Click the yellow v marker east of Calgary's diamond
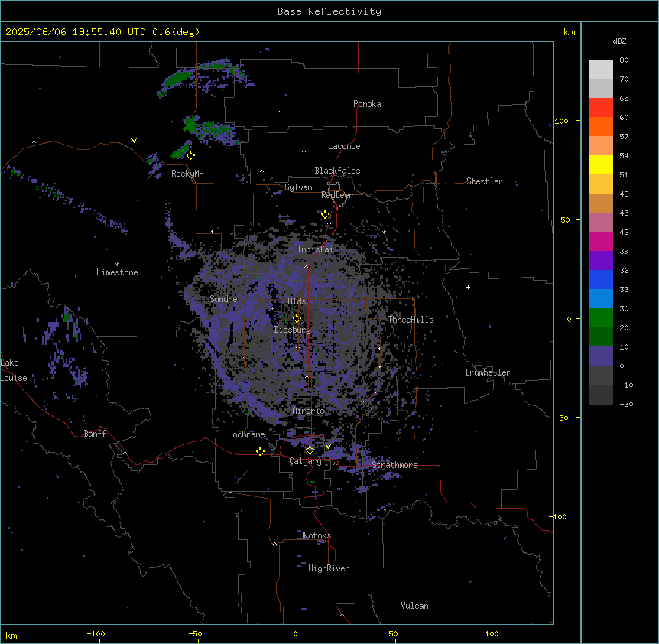Viewport: 659px width, 644px height. coord(328,447)
